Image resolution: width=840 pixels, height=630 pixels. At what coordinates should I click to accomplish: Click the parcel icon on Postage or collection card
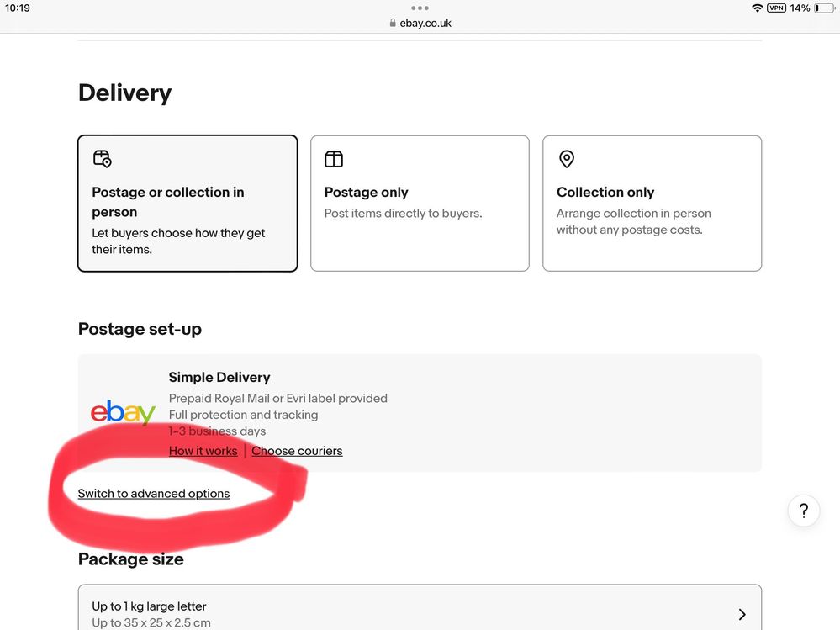coord(102,159)
